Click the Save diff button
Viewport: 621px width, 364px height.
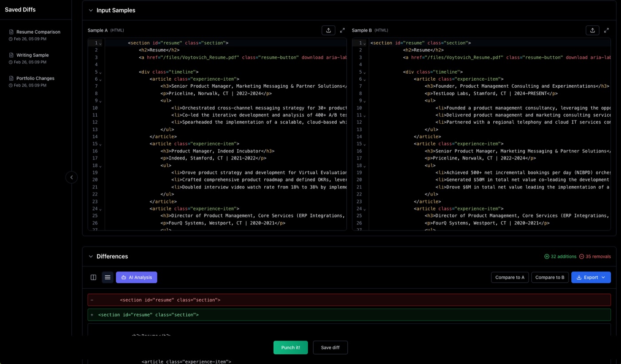point(330,348)
